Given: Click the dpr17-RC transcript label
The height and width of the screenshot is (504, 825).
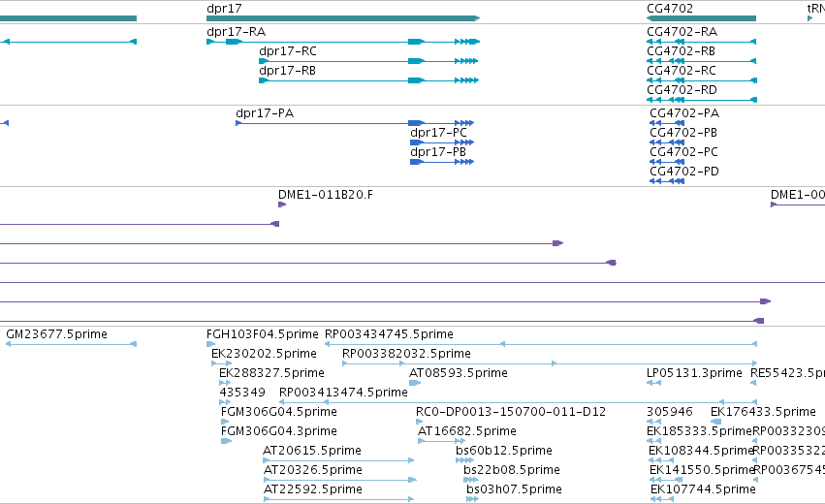Looking at the screenshot, I should coord(288,51).
